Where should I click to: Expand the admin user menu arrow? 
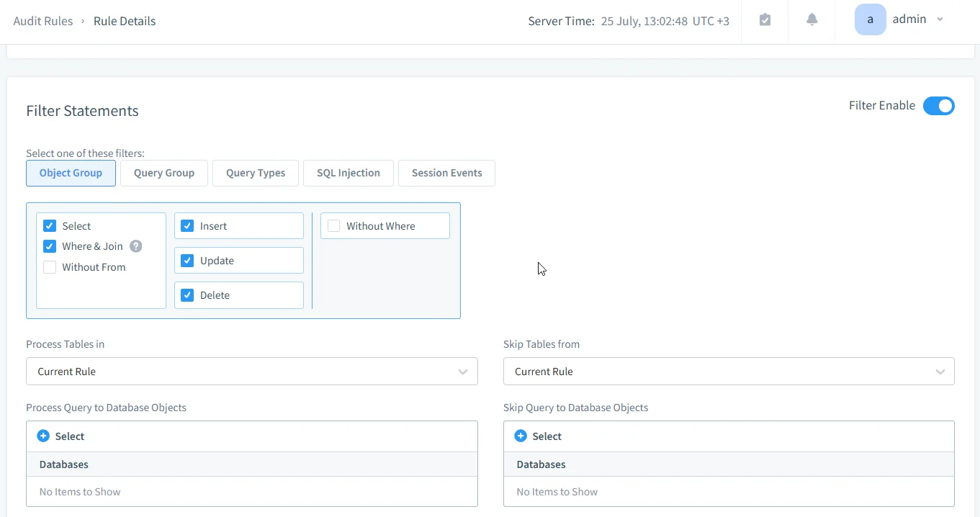pos(940,20)
